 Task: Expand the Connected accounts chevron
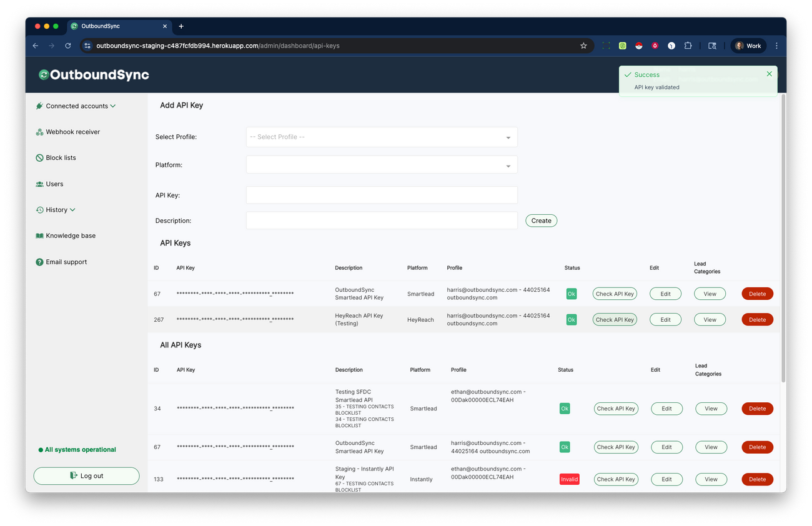click(113, 106)
